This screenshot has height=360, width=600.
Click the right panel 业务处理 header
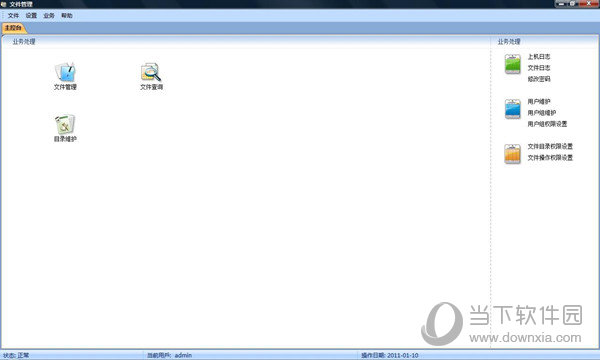click(509, 41)
